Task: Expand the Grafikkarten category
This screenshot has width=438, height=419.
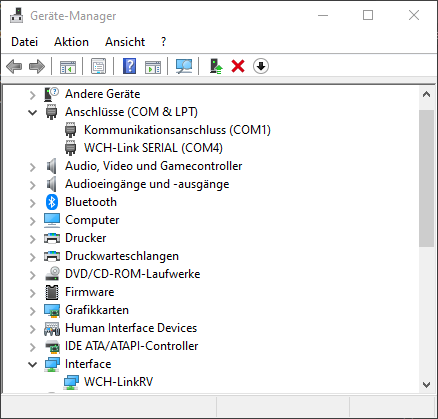Action: click(32, 311)
